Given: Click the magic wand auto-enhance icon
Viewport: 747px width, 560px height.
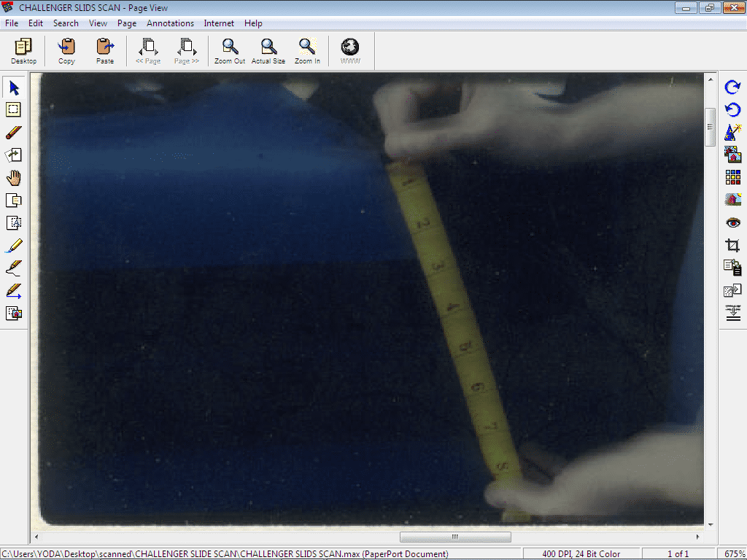Looking at the screenshot, I should pyautogui.click(x=732, y=133).
